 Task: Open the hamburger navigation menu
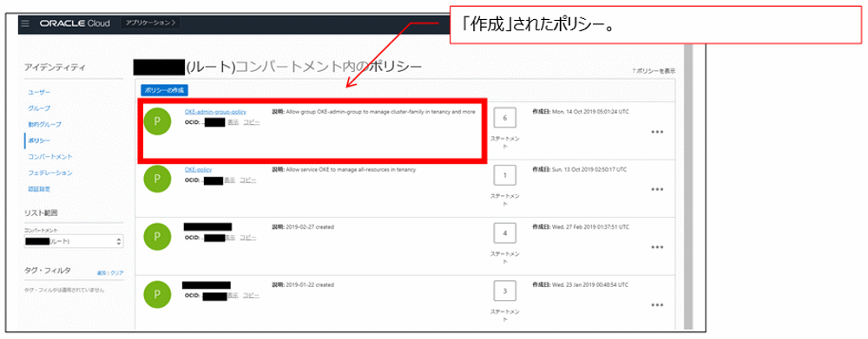pos(25,23)
